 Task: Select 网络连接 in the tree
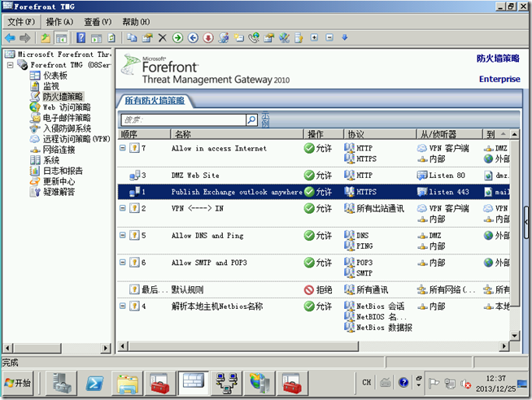59,150
